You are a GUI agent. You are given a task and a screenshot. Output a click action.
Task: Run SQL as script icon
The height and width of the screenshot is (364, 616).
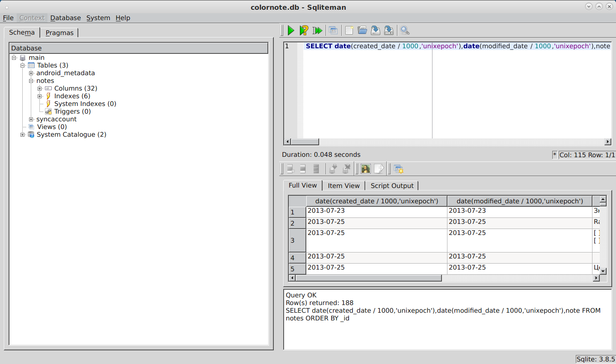click(x=317, y=30)
